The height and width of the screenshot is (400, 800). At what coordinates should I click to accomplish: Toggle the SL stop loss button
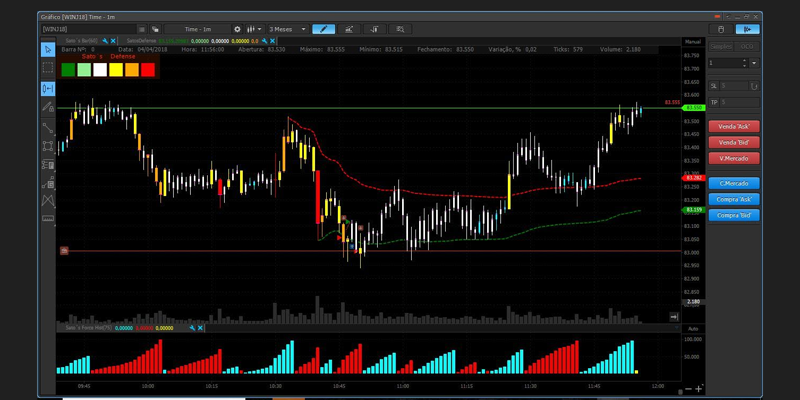714,86
